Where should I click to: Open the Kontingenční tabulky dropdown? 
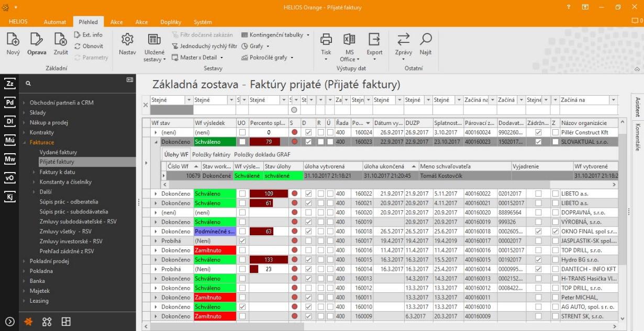click(275, 35)
